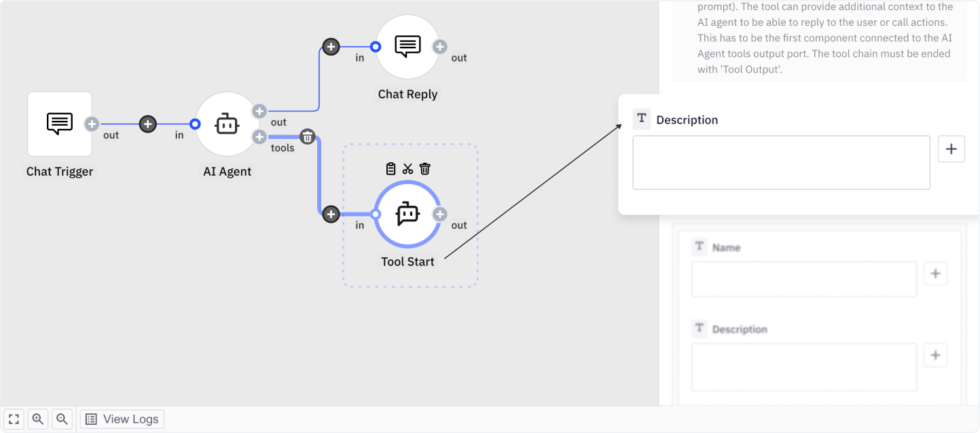The image size is (980, 433).
Task: Click the fit-to-screen icon in bottom toolbar
Action: pos(14,419)
